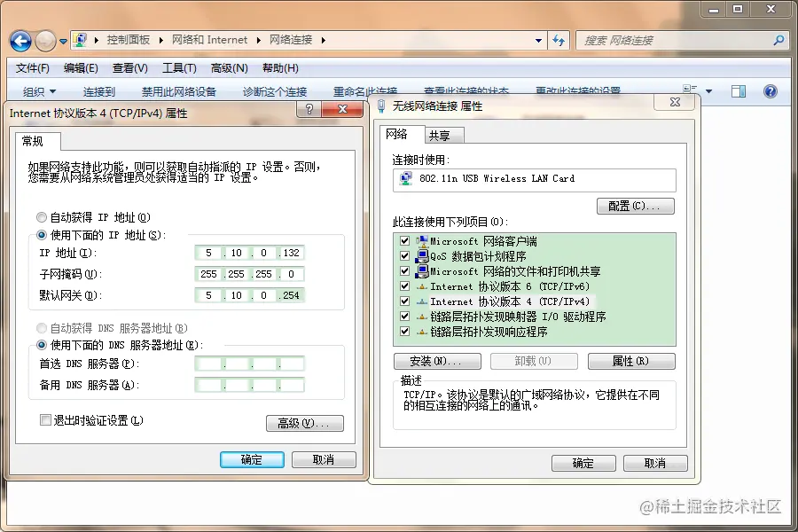Click the search magnifier in the search box
The width and height of the screenshot is (798, 532).
pyautogui.click(x=778, y=39)
